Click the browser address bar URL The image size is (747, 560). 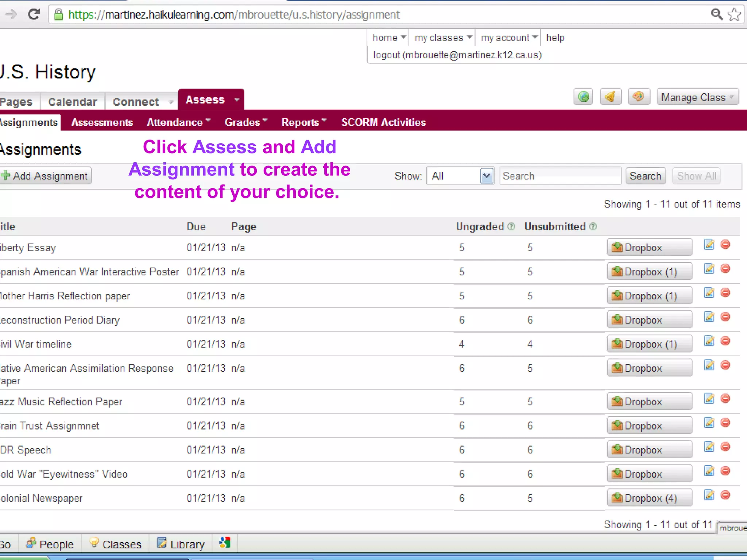coord(234,15)
